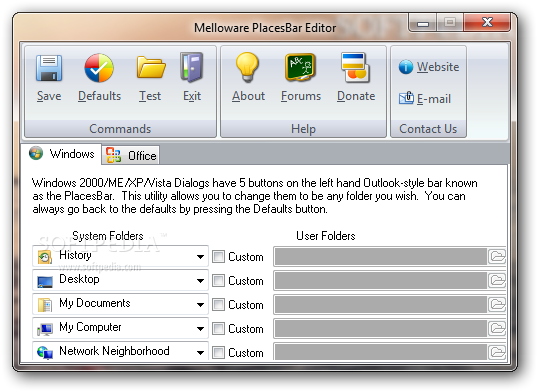Open About via the light bulb icon

tap(247, 67)
